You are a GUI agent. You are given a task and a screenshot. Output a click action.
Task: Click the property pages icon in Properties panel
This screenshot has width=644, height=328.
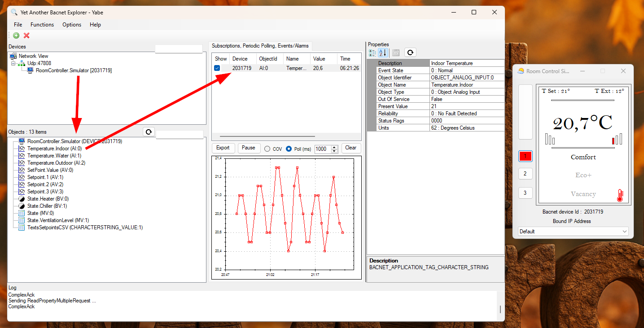tap(395, 52)
